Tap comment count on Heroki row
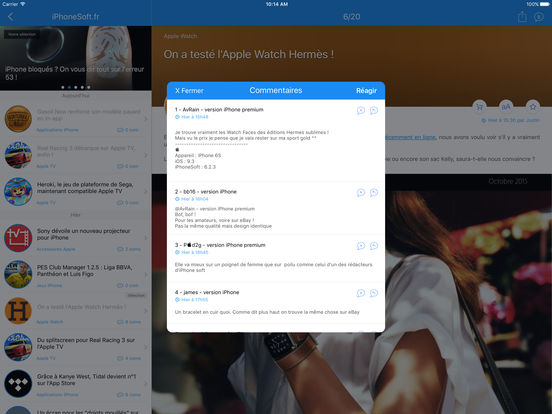This screenshot has height=414, width=552. (127, 203)
